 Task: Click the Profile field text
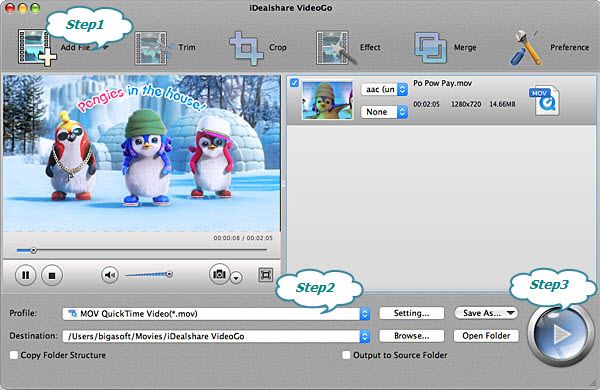[x=139, y=314]
